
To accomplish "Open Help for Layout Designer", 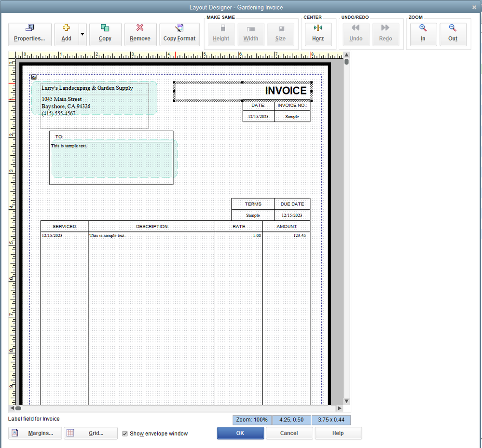I will (338, 433).
